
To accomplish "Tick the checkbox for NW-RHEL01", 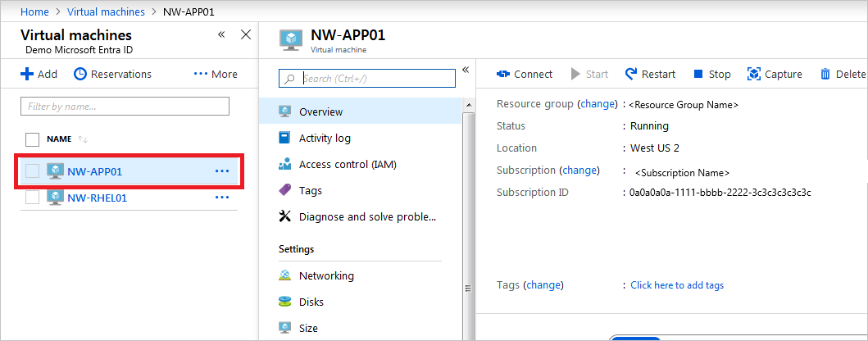I will (33, 197).
